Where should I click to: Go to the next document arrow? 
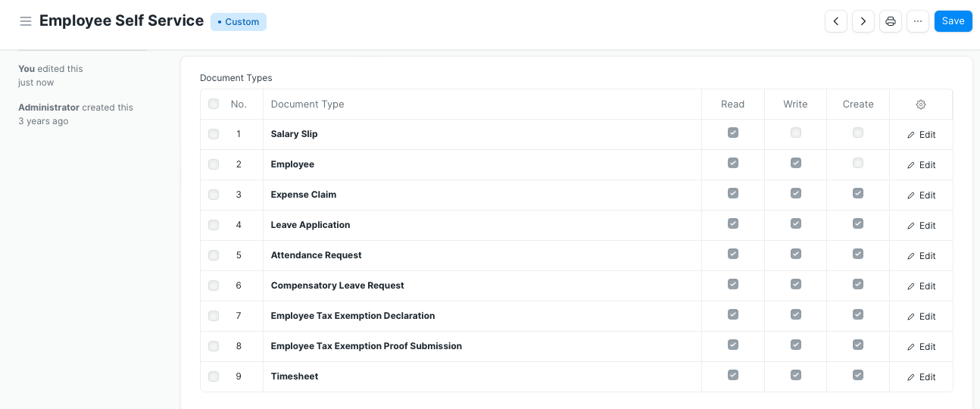point(863,21)
